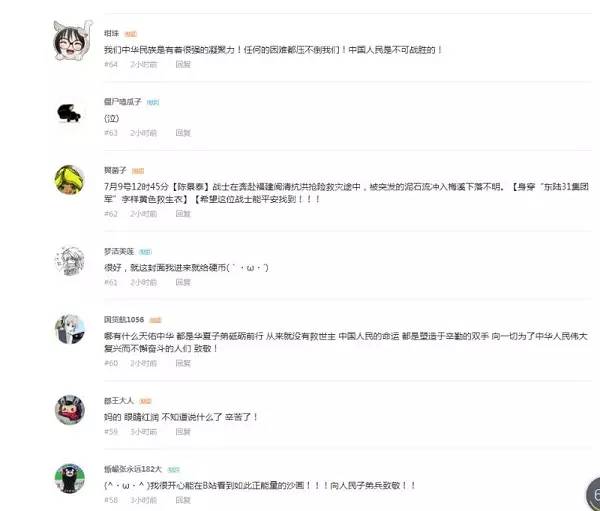The image size is (600, 511).
Task: Reply to comment #60
Action: [x=183, y=363]
